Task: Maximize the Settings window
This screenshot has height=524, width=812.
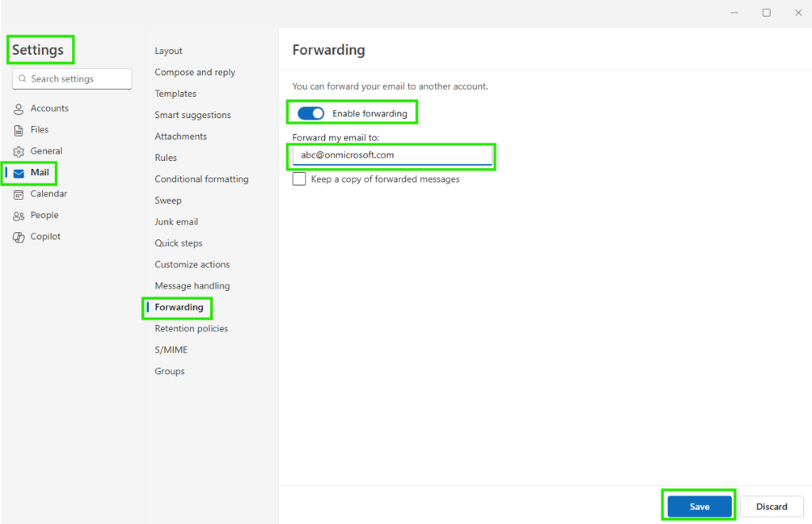Action: tap(767, 13)
